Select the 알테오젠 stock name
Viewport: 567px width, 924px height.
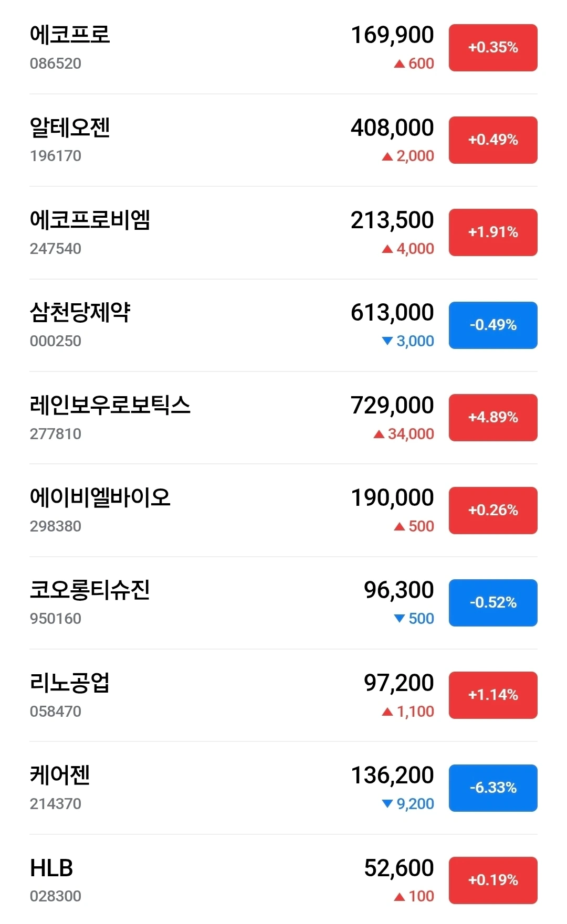[x=70, y=128]
